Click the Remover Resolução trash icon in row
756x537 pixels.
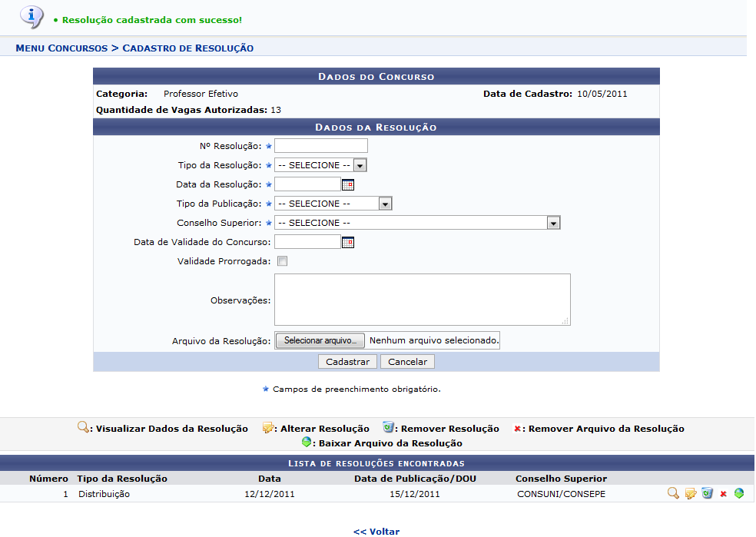pos(707,494)
